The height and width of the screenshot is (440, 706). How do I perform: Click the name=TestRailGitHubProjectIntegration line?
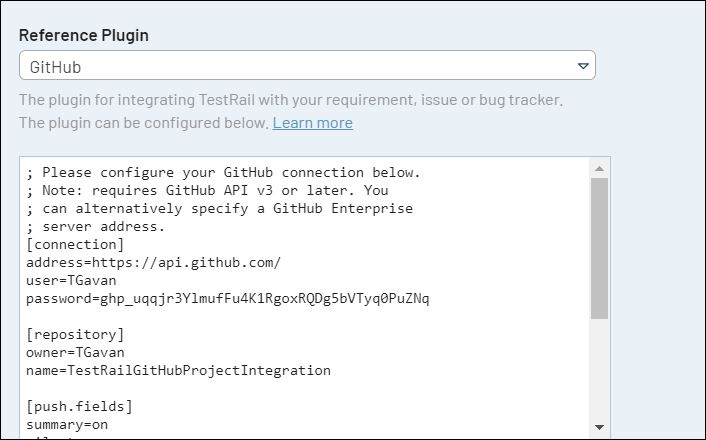pos(178,371)
